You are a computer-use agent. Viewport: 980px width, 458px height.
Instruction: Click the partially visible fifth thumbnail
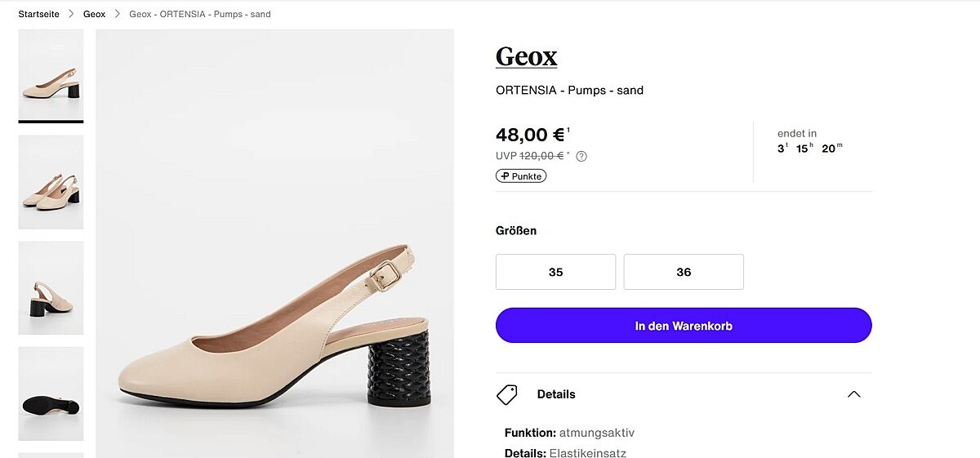click(x=51, y=455)
